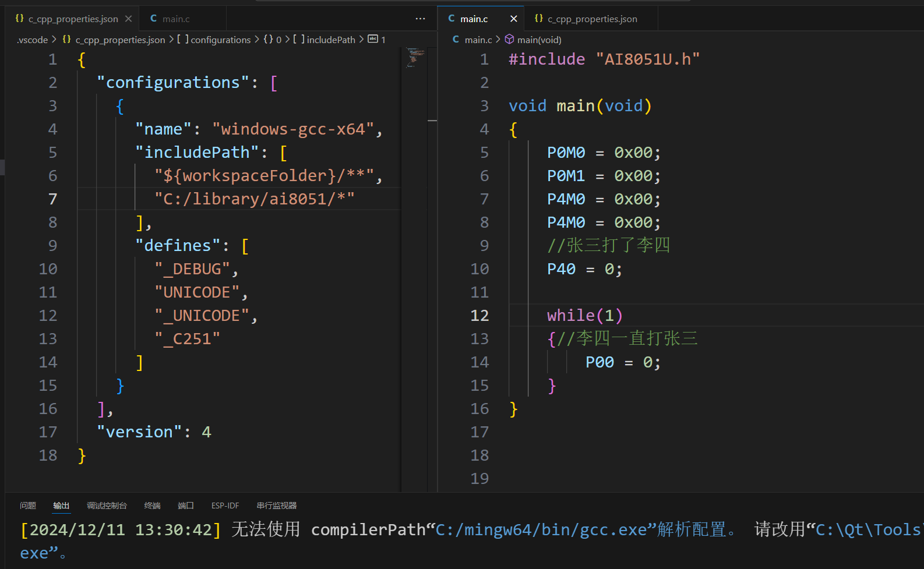Open the configurations breadcrumb segment
Screen dimensions: 924x569
[x=220, y=40]
